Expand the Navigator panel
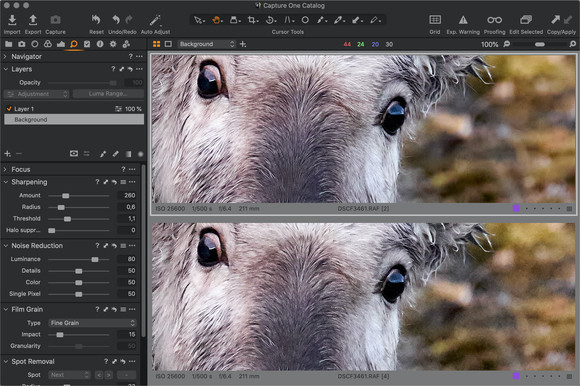The image size is (580, 386). point(6,57)
